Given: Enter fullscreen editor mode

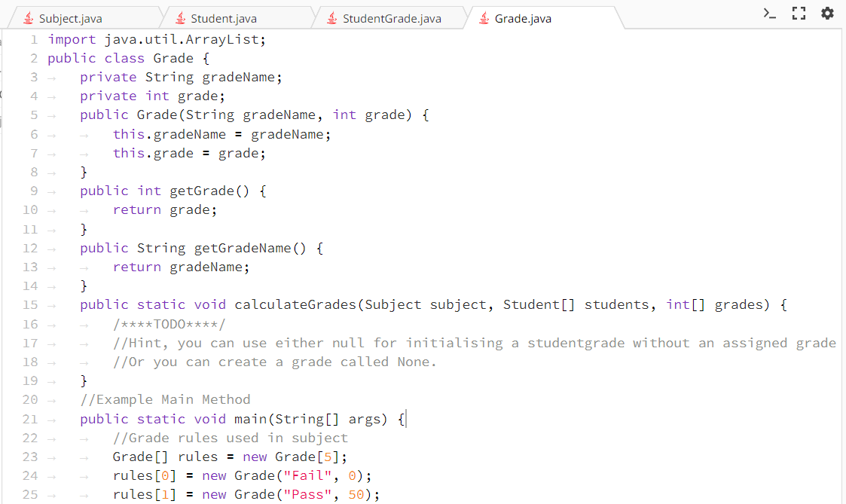Looking at the screenshot, I should pyautogui.click(x=799, y=13).
